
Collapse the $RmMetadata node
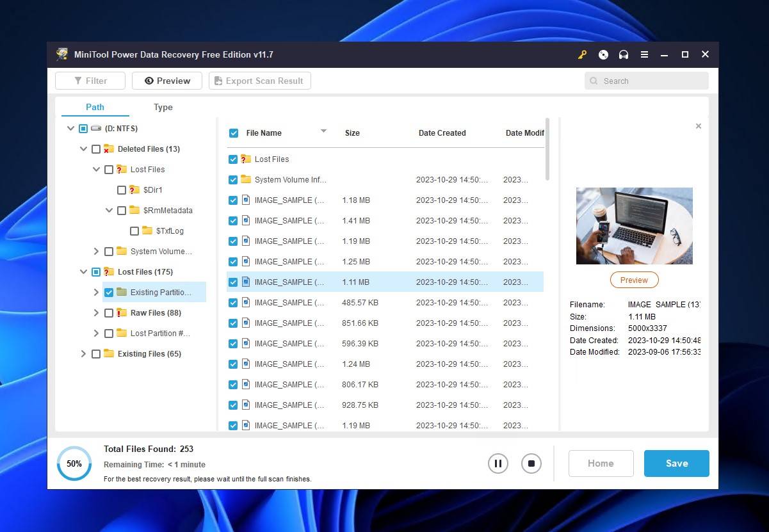pyautogui.click(x=109, y=211)
